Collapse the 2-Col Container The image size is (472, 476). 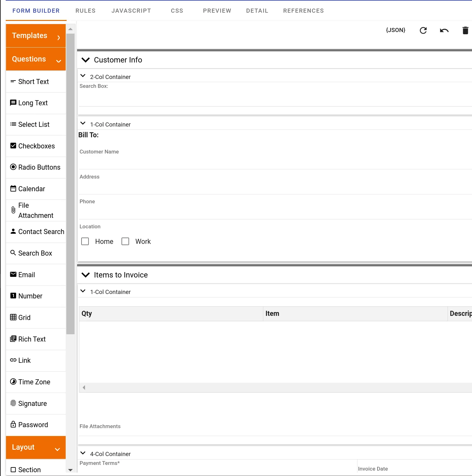[x=83, y=75]
